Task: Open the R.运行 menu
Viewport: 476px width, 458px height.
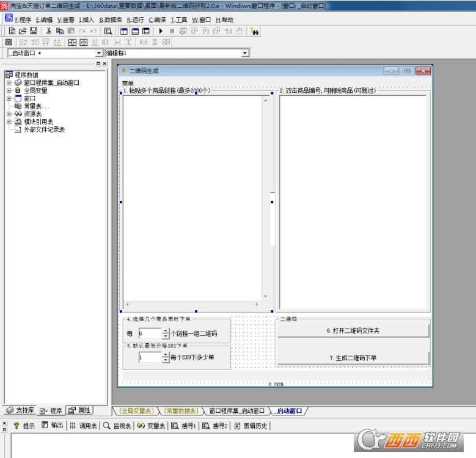Action: pos(136,20)
